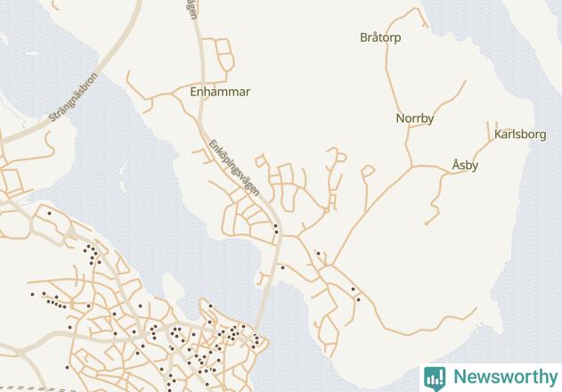Viewport: 562px width, 392px height.
Task: Select the upper dot of the southeast road pair
Action: point(353,289)
